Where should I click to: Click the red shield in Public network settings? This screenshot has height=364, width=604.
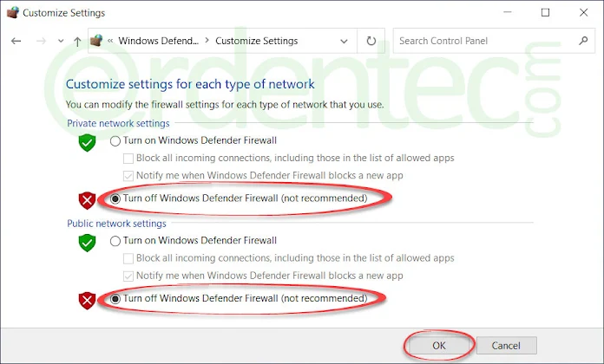(x=87, y=301)
